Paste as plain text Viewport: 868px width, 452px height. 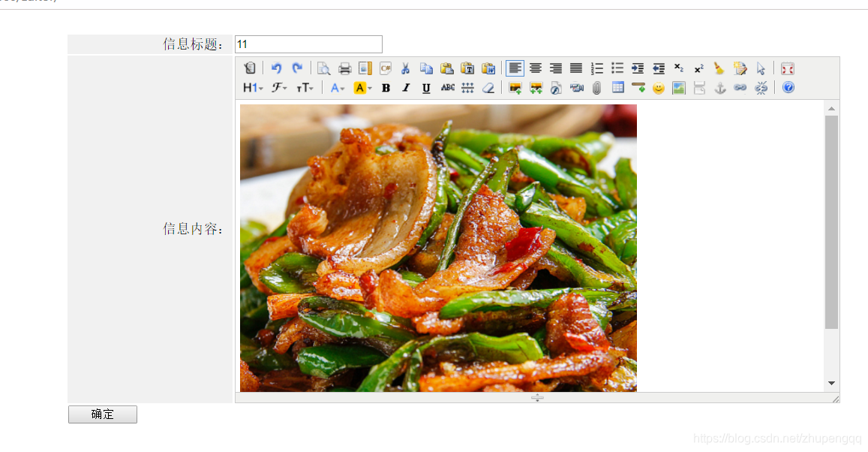pyautogui.click(x=467, y=68)
